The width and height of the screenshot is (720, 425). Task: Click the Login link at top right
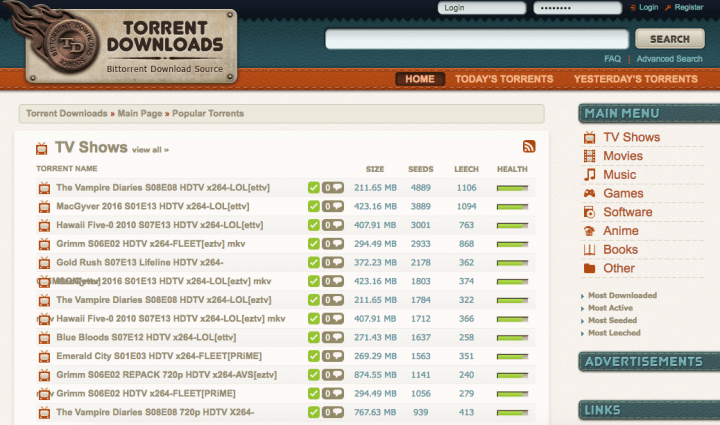point(648,7)
